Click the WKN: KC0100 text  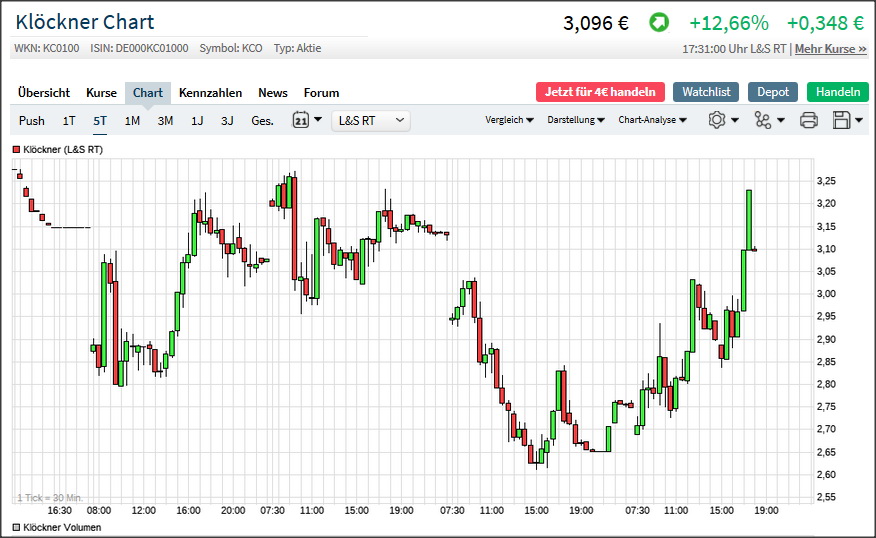pos(47,49)
